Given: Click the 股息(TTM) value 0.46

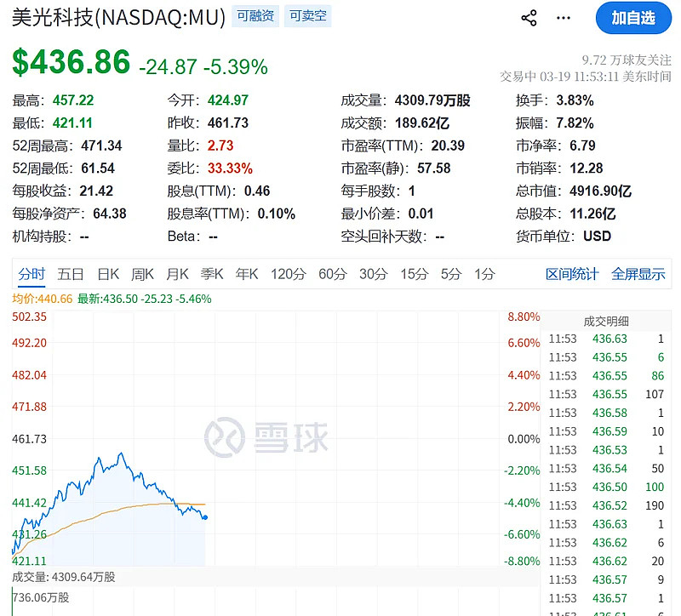Looking at the screenshot, I should [x=257, y=191].
